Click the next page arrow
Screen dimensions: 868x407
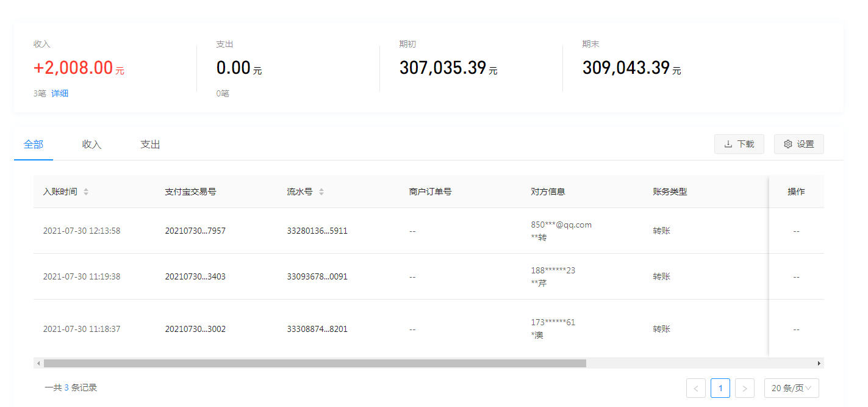(x=745, y=388)
